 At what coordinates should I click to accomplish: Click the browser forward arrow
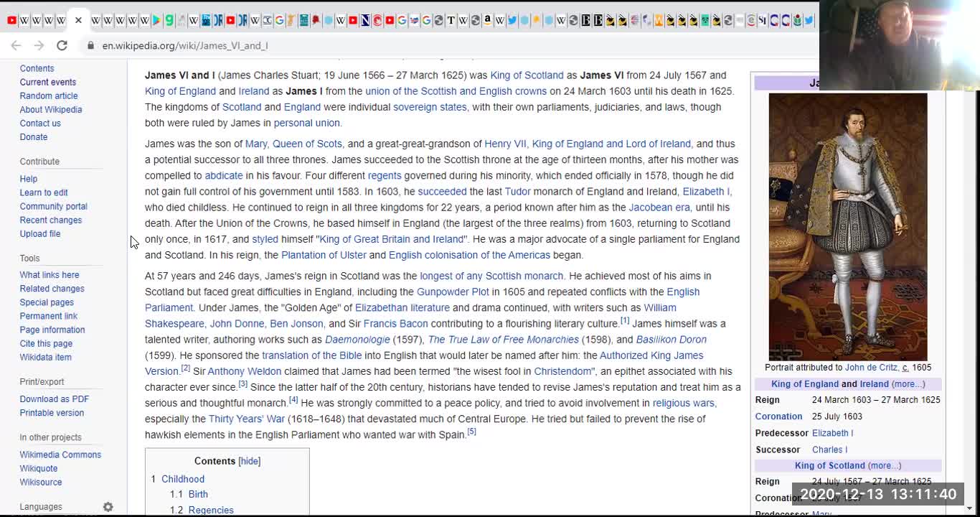coord(39,45)
